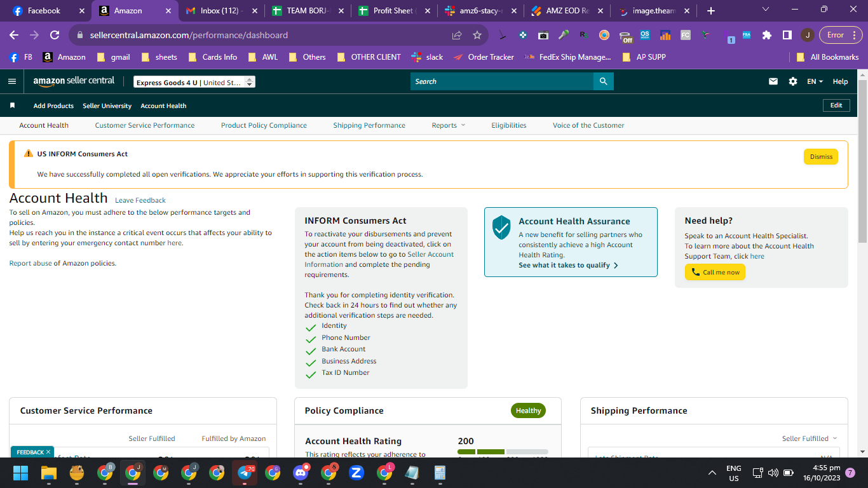Open Seller Fulfilled dropdown in Shipping Performance

pos(810,438)
